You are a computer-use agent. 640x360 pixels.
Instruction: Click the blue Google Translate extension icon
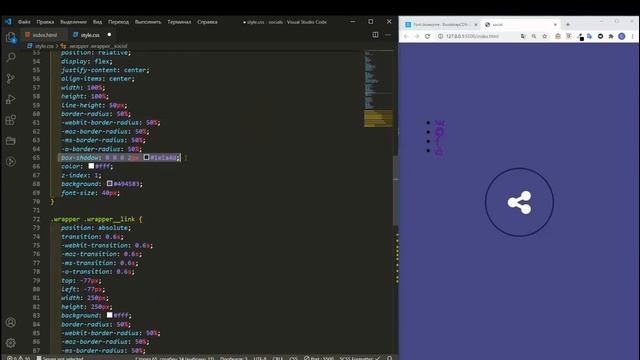(590, 36)
